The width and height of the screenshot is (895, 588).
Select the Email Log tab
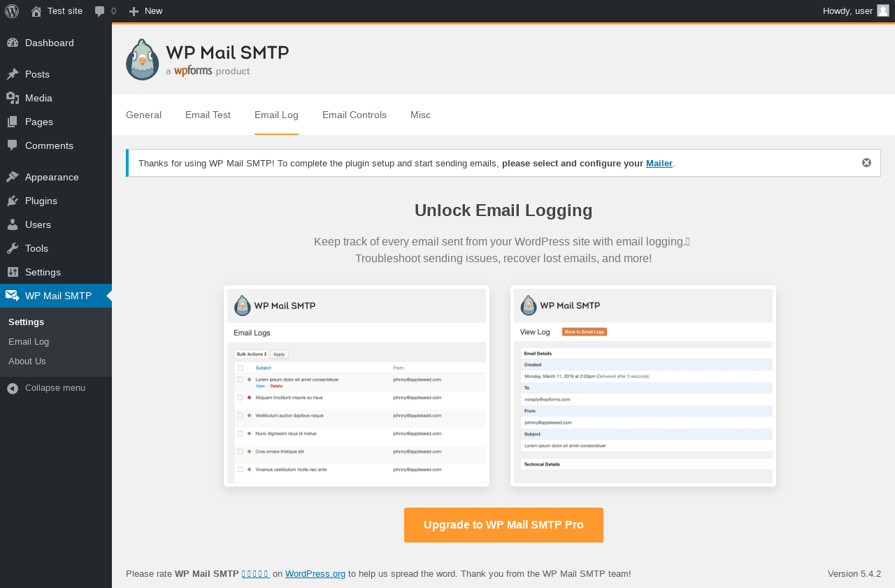coord(276,115)
